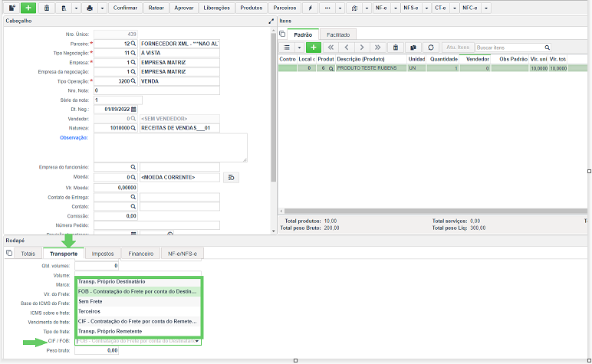Screen dimensions: 592x364
Task: Click the Buscar itens search field
Action: [509, 48]
